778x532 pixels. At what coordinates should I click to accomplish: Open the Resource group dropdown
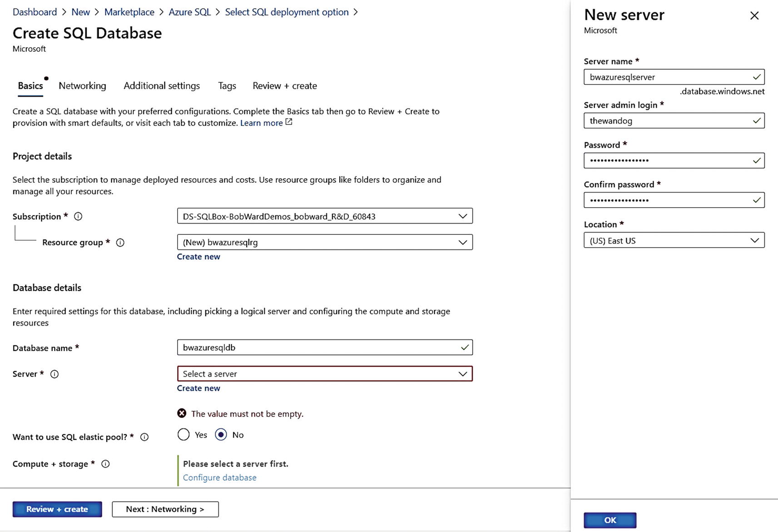coord(325,242)
